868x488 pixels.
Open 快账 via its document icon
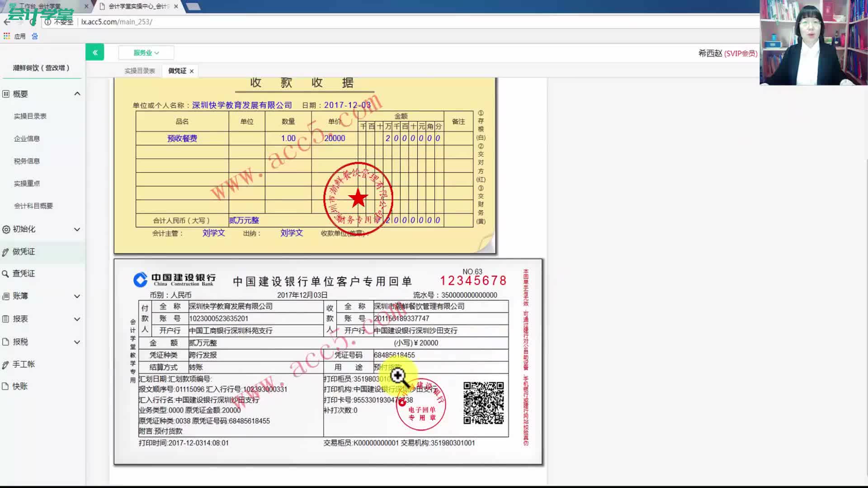[x=5, y=386]
